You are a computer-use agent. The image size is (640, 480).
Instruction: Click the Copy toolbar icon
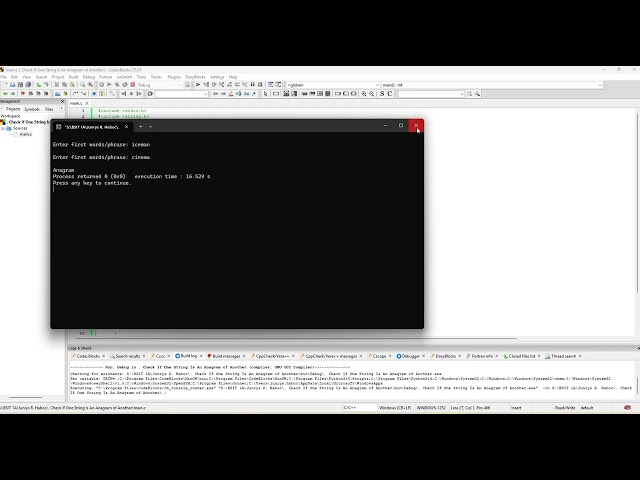(x=64, y=84)
